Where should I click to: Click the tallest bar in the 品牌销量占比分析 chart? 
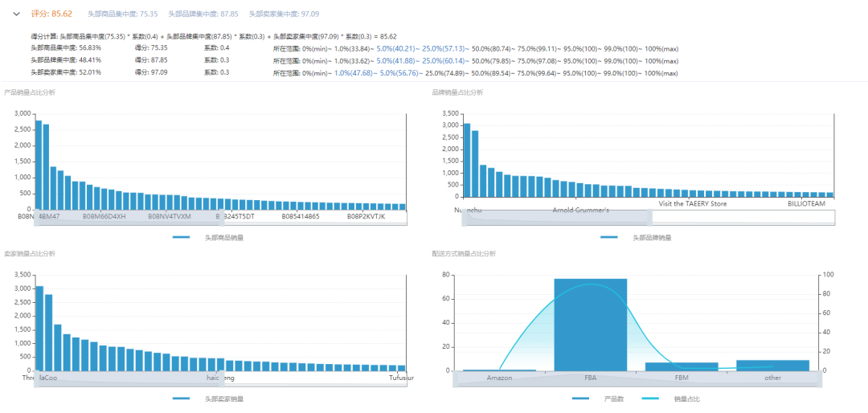coord(467,160)
